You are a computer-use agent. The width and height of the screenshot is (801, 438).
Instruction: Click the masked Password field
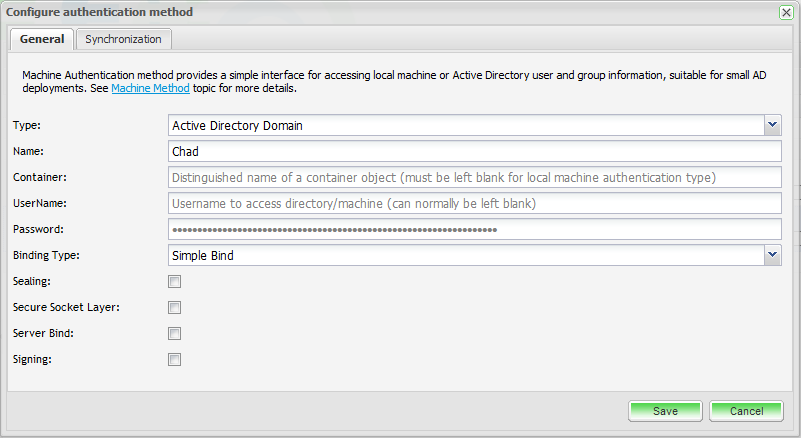click(x=474, y=229)
